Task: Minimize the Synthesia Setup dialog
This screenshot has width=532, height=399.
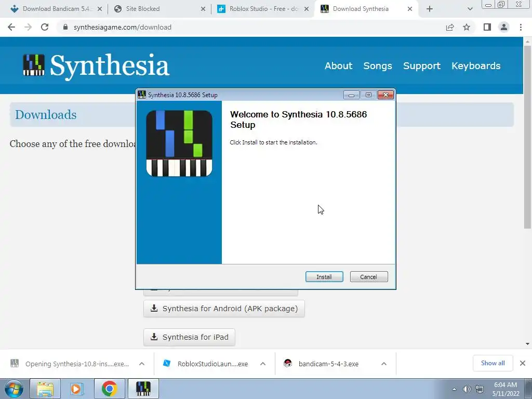Action: pos(351,95)
